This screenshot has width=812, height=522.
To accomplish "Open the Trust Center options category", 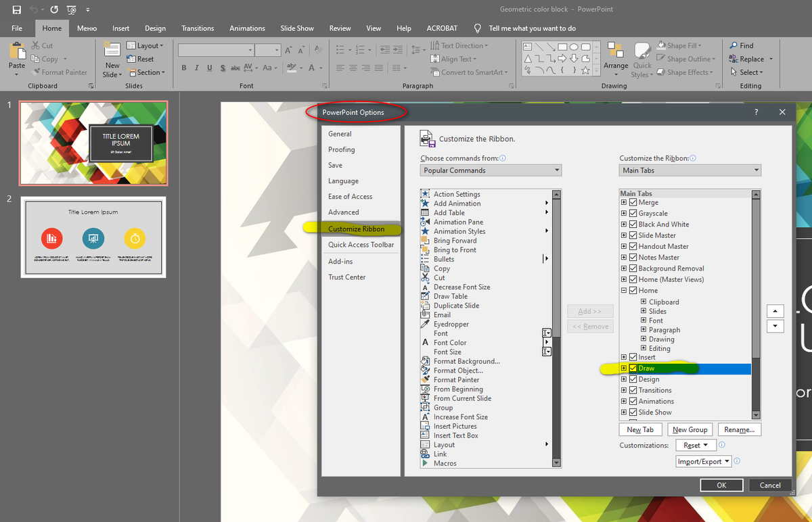I will 347,277.
